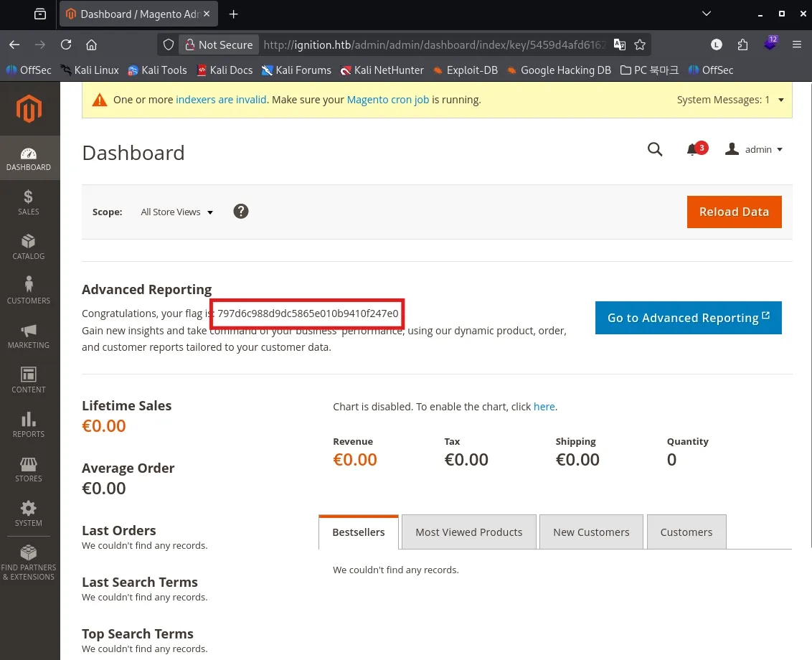Go back with browser back arrow
This screenshot has width=812, height=660.
[x=14, y=45]
